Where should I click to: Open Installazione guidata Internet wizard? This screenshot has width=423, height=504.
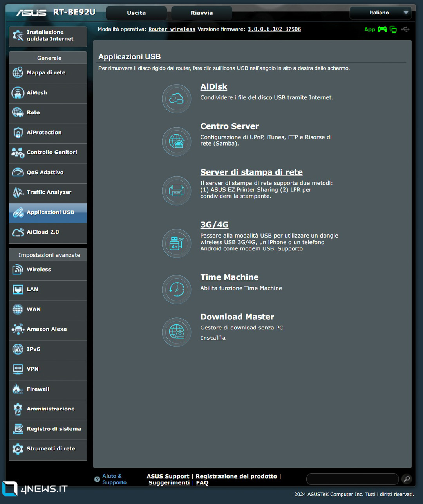click(x=48, y=36)
